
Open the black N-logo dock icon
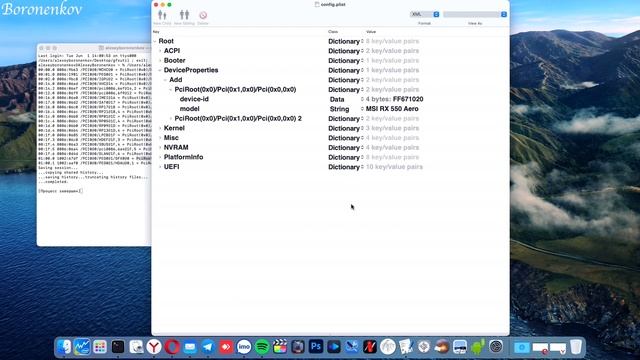369,347
